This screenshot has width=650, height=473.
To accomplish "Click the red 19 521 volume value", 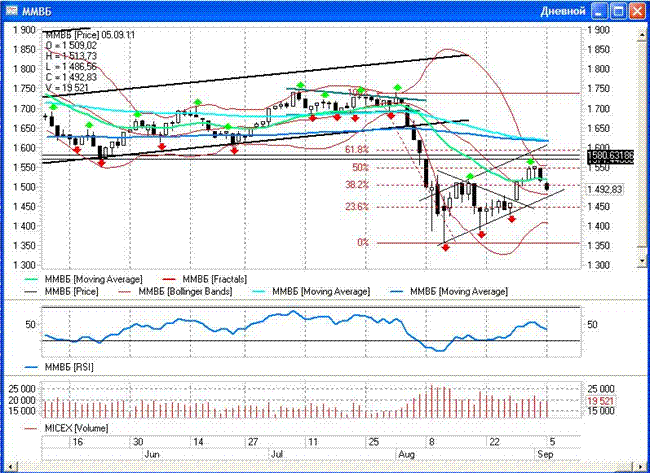I will tap(601, 401).
